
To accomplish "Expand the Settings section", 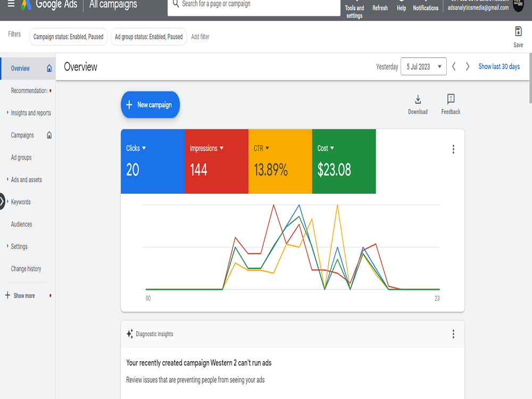I will coord(7,246).
